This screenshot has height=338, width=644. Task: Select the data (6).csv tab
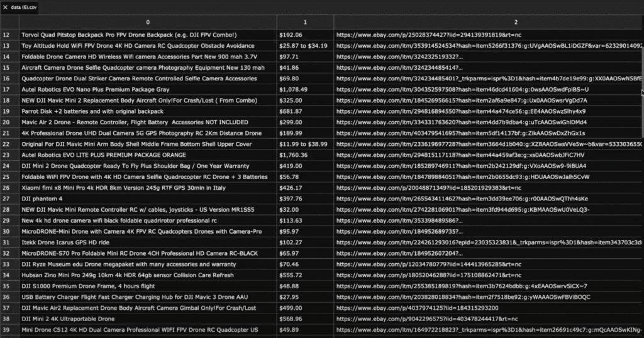pyautogui.click(x=19, y=8)
